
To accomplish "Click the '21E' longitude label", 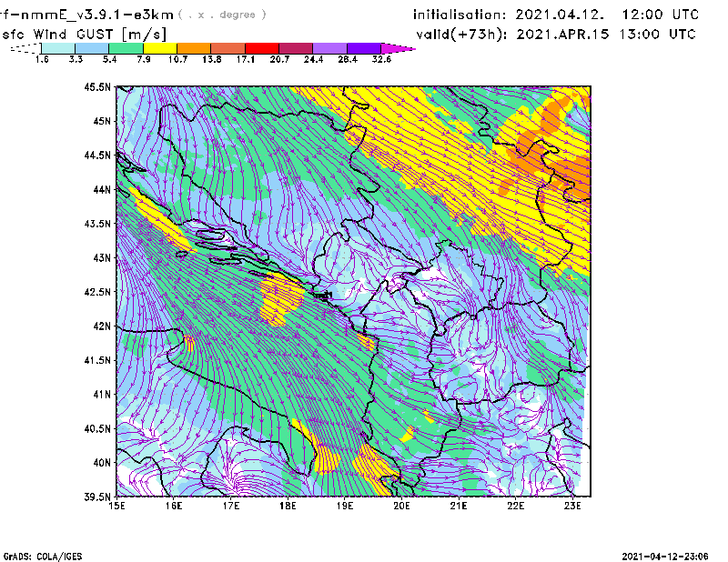I will point(459,506).
